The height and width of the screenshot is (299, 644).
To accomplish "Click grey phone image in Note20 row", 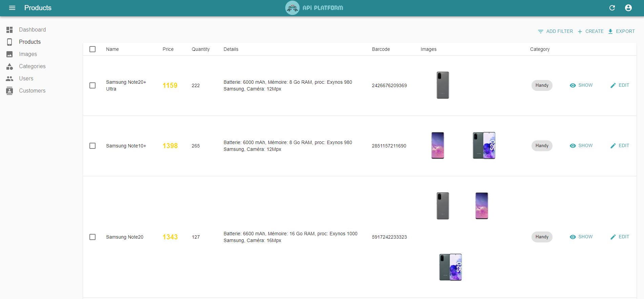I will pos(443,206).
